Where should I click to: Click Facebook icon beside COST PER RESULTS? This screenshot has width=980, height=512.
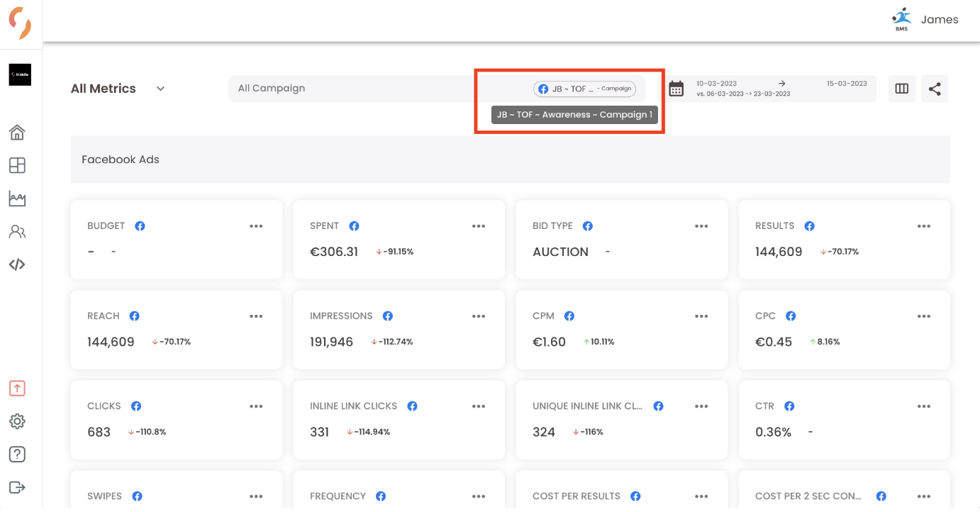pos(635,496)
